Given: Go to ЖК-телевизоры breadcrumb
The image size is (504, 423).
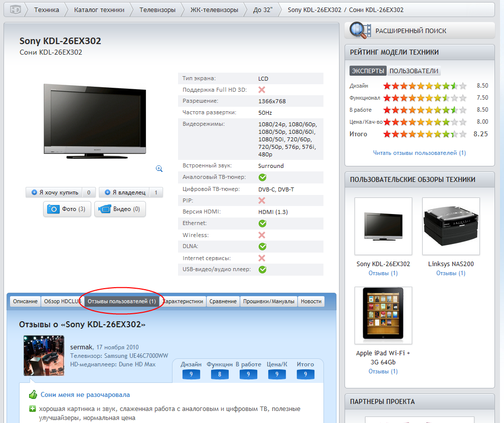Looking at the screenshot, I should click(x=215, y=10).
